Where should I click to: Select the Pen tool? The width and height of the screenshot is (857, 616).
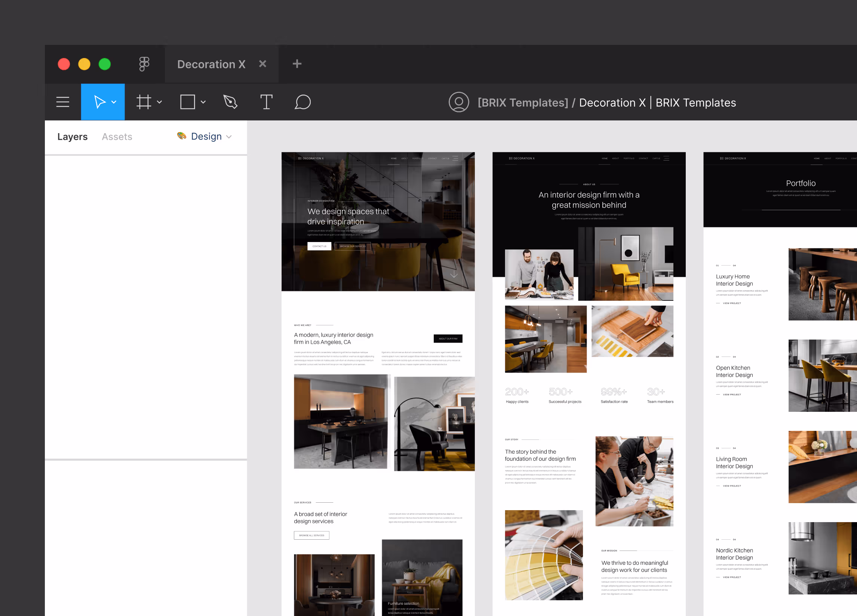[230, 102]
